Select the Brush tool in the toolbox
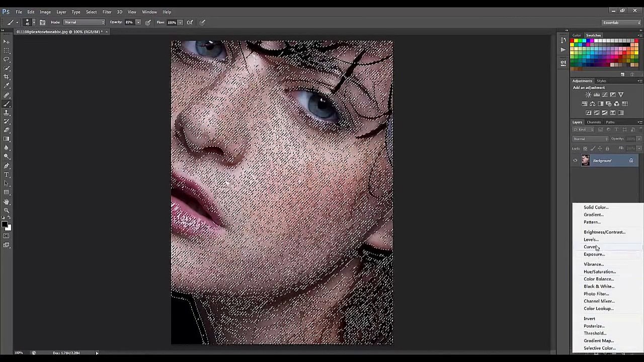 [7, 104]
